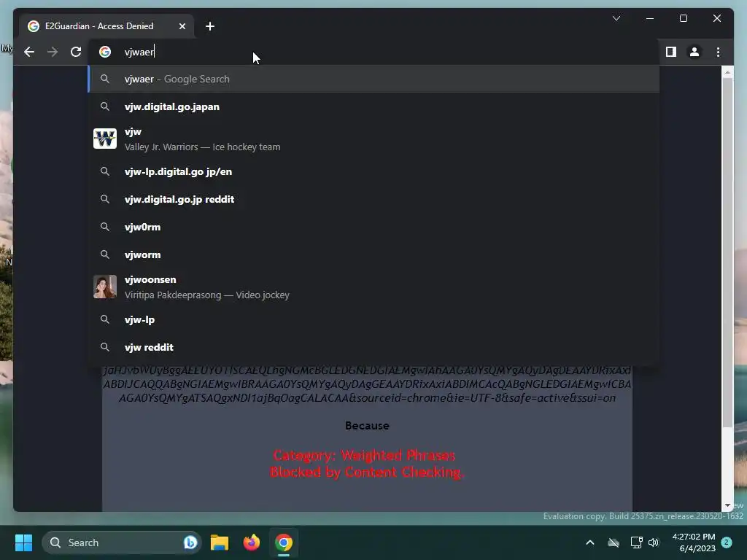The width and height of the screenshot is (747, 560).
Task: Launch Firefox from taskbar
Action: coord(252,542)
